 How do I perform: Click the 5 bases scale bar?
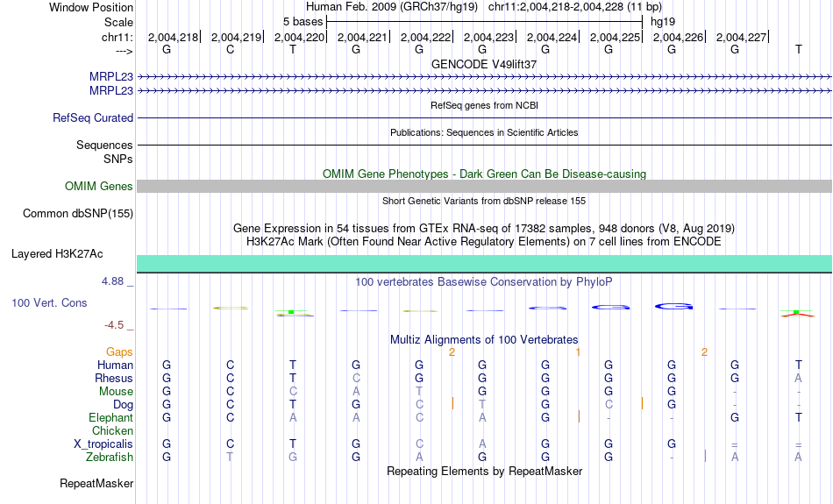click(485, 22)
